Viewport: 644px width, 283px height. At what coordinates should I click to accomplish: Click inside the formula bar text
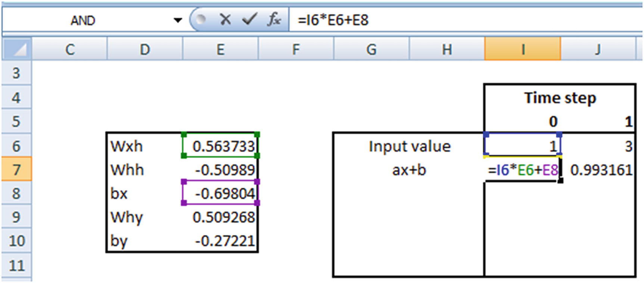(x=333, y=20)
